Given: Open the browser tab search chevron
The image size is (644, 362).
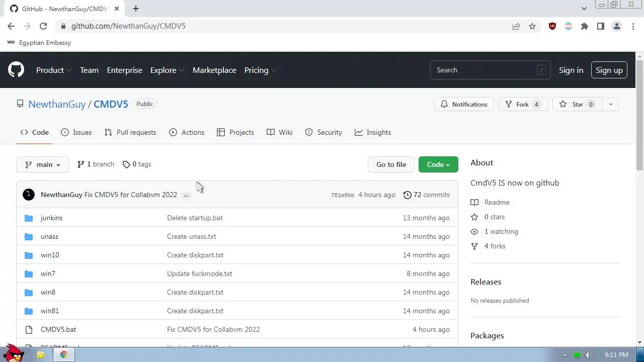Looking at the screenshot, I should point(584,9).
